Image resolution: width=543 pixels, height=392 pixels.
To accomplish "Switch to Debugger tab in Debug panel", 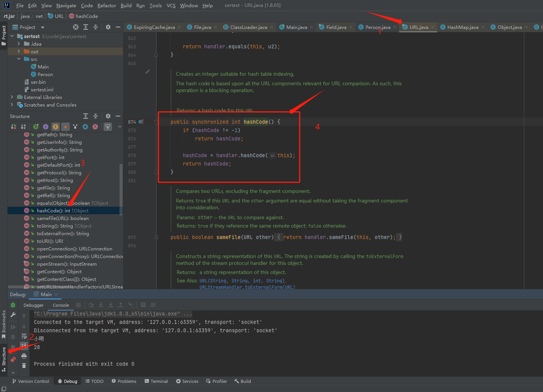I will (34, 305).
